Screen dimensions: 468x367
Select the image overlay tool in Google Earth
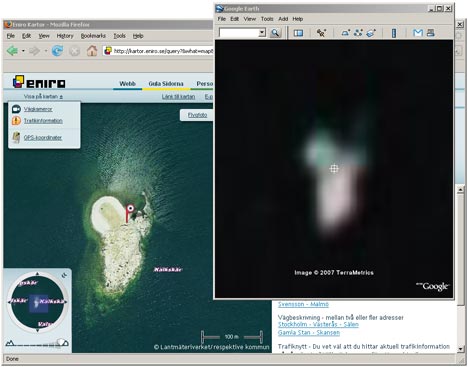(x=371, y=33)
